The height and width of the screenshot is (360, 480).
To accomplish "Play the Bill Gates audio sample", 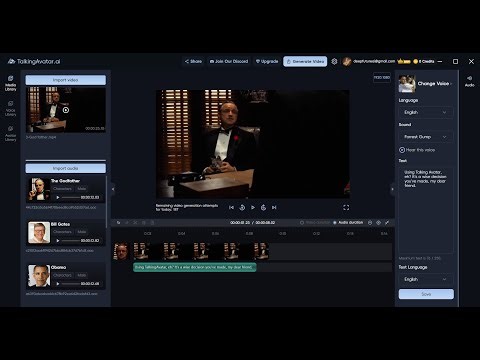I will pyautogui.click(x=58, y=241).
